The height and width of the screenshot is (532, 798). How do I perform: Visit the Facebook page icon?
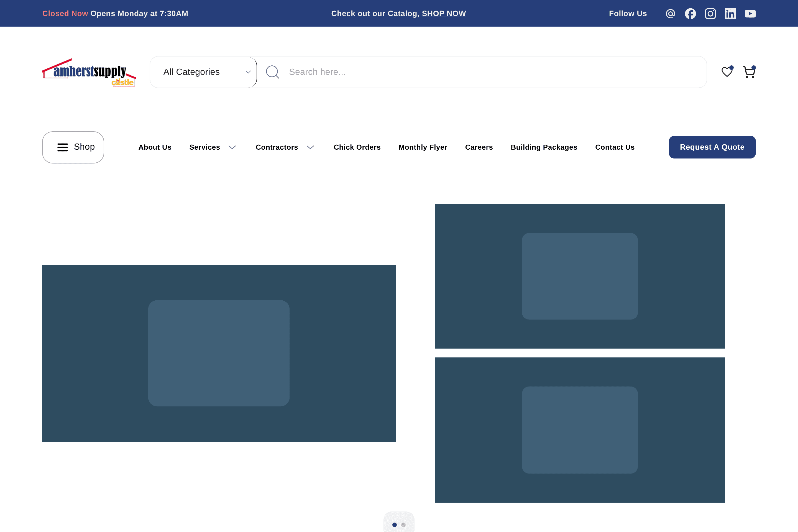[690, 14]
